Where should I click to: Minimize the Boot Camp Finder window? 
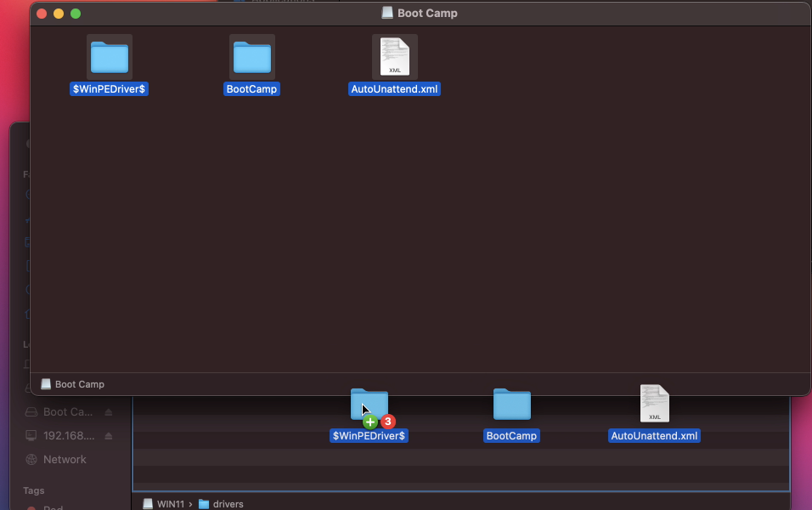pos(59,14)
